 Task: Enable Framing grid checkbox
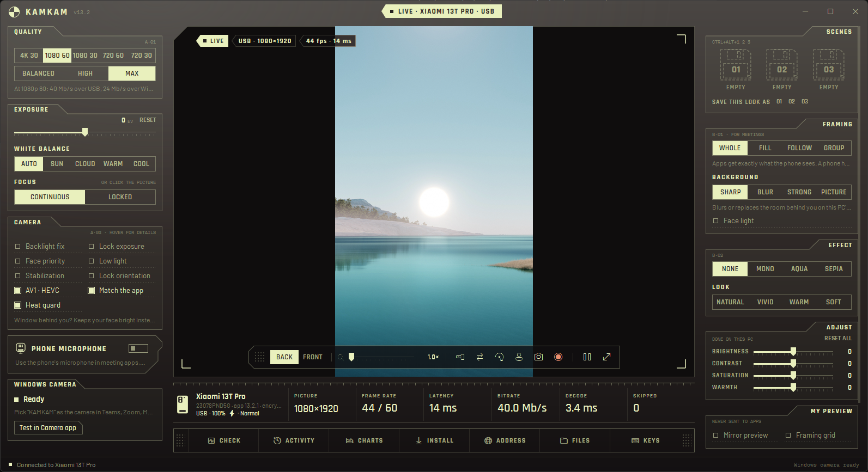click(x=788, y=436)
